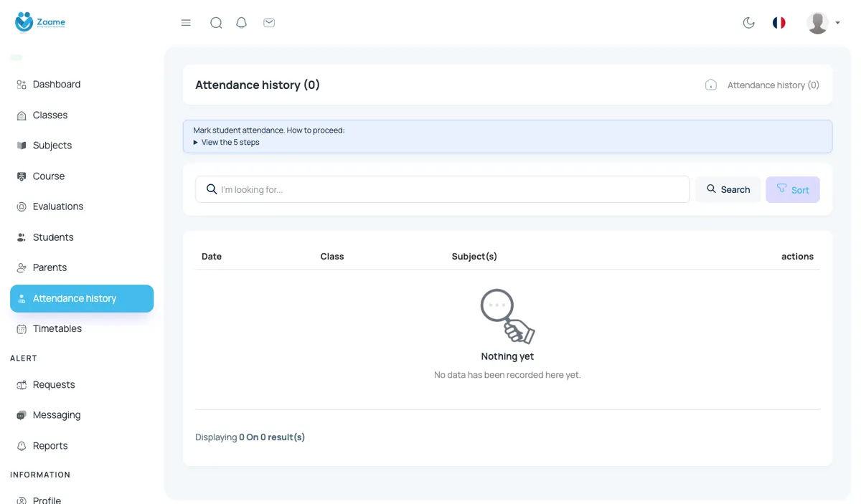Click the Subjects book icon
This screenshot has height=504, width=861.
click(22, 146)
